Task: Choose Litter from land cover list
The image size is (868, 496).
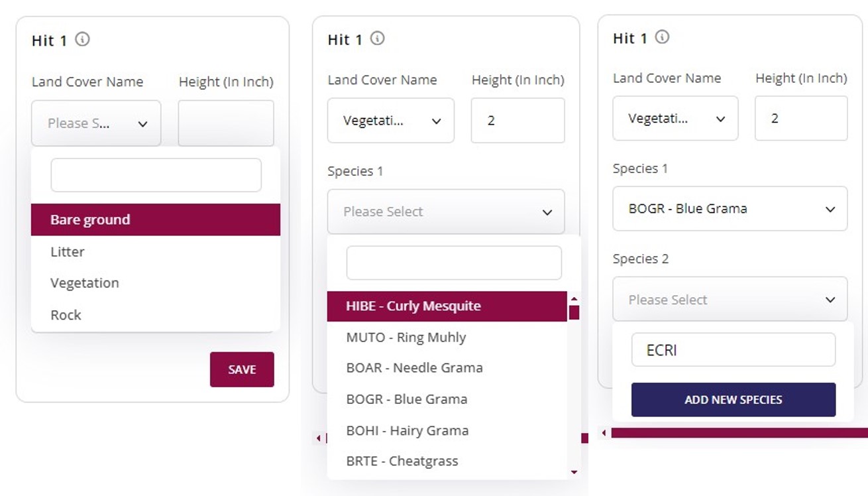Action: [68, 251]
